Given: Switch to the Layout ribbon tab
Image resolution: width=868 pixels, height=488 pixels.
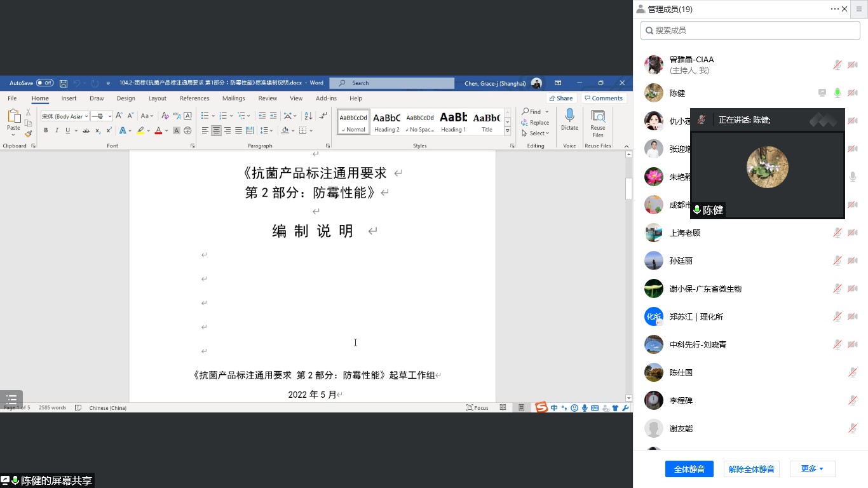Looking at the screenshot, I should click(x=157, y=98).
